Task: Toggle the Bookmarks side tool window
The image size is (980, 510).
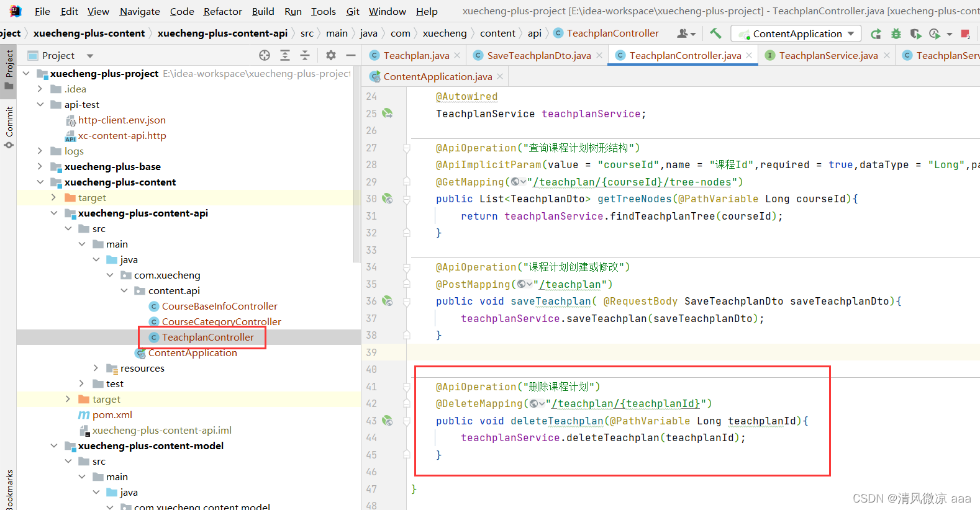Action: [9, 489]
